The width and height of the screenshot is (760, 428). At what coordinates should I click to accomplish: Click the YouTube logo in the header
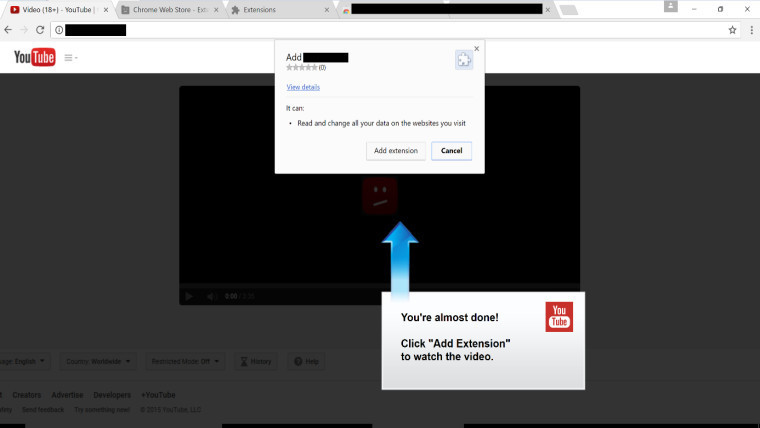click(x=34, y=57)
